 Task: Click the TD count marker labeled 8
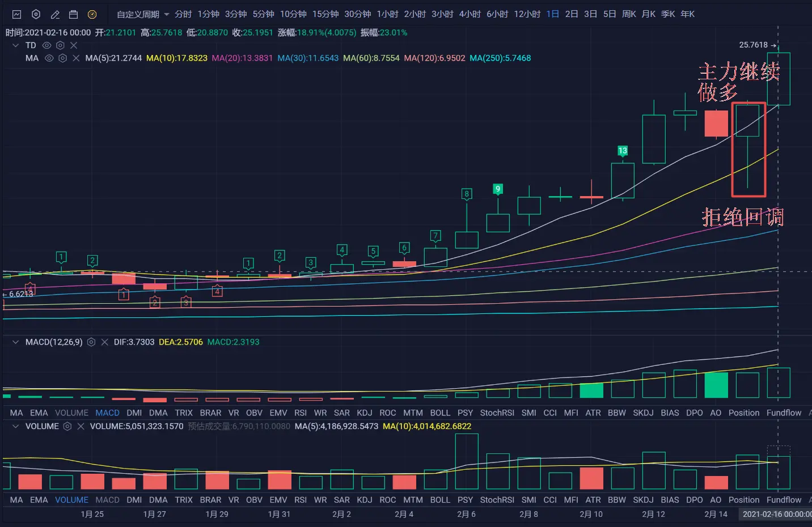(x=467, y=194)
